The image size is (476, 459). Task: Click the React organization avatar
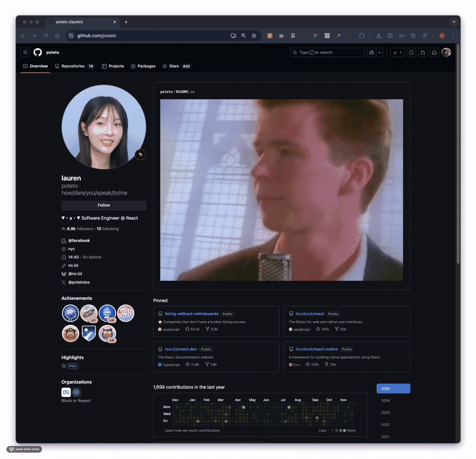(76, 392)
